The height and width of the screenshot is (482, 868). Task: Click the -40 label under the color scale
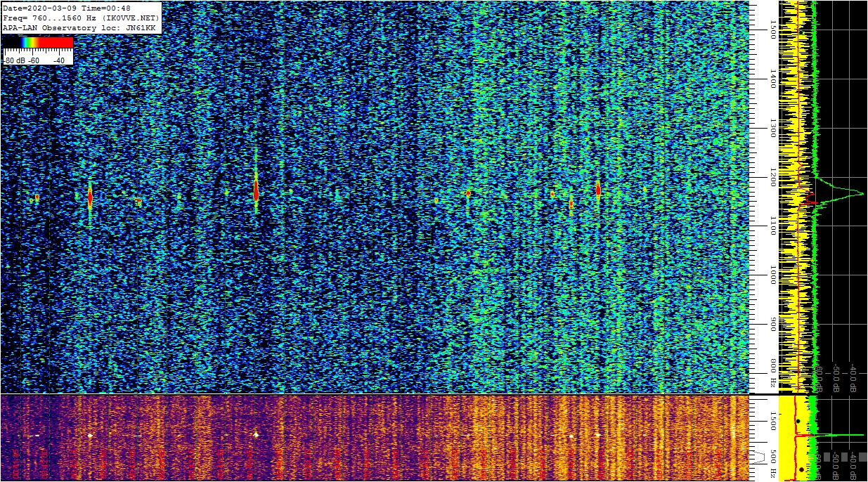(x=59, y=60)
